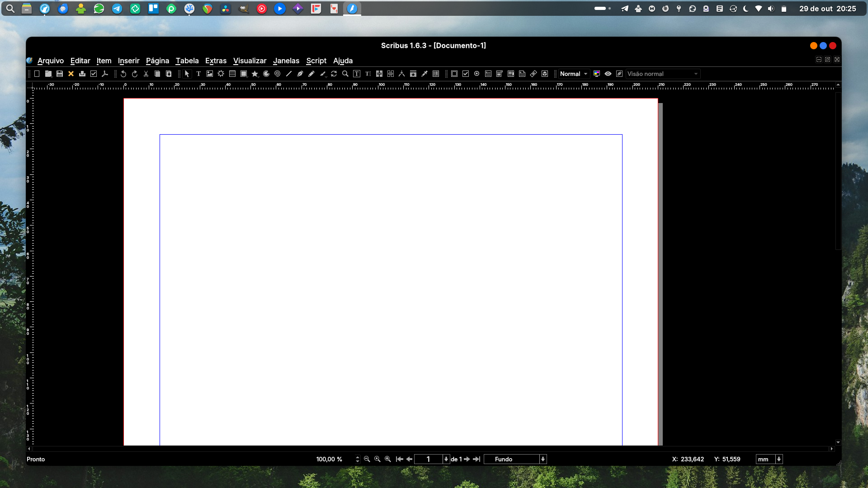Toggle edit in preview mode
This screenshot has height=488, width=868.
pos(619,74)
